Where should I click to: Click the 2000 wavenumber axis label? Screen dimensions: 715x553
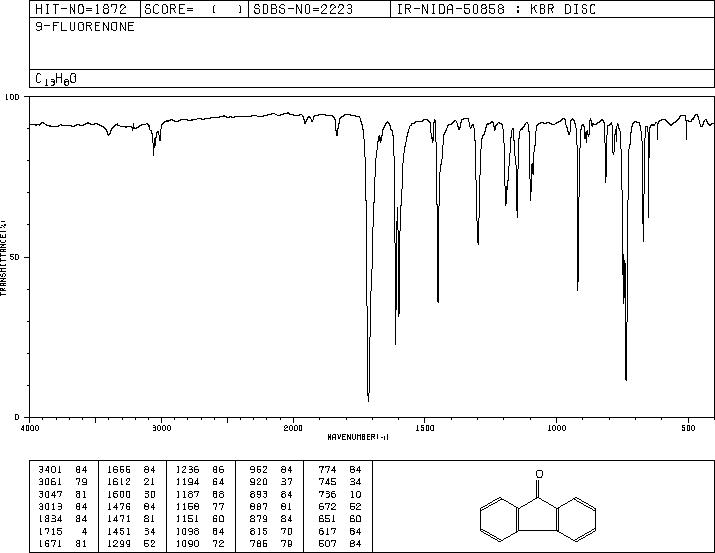[293, 428]
